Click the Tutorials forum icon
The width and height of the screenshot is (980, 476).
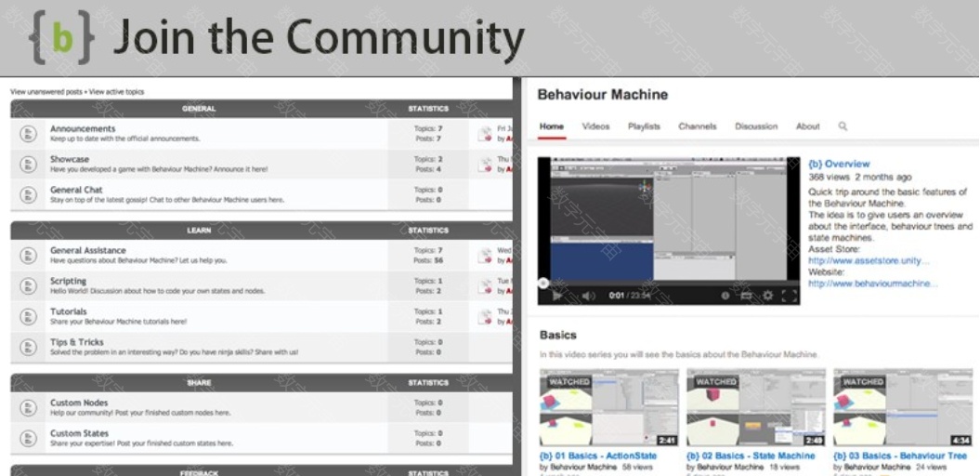pos(27,316)
